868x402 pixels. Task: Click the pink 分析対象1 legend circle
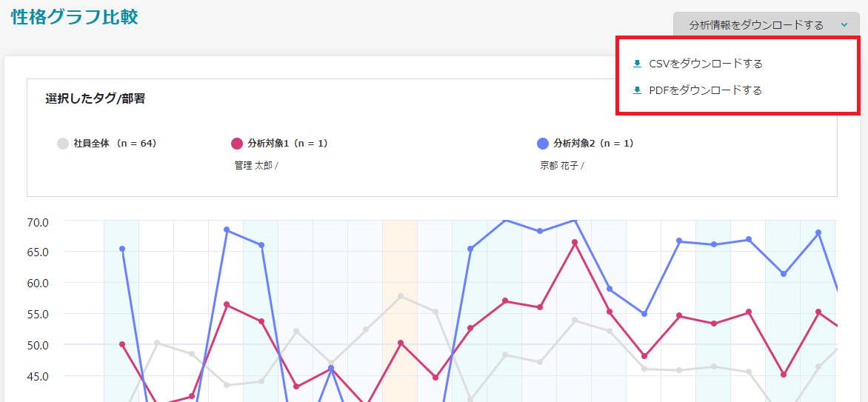pos(237,144)
